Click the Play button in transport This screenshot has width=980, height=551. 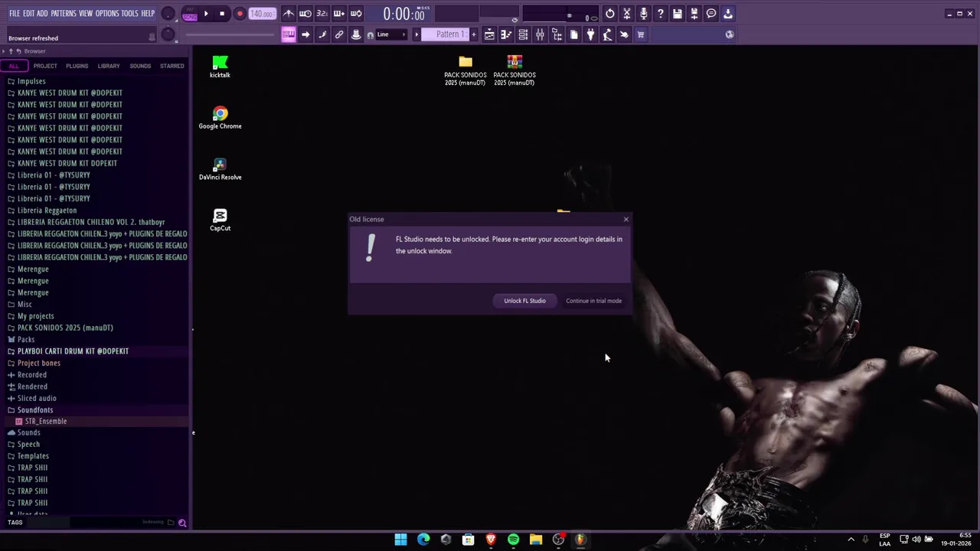coord(206,14)
